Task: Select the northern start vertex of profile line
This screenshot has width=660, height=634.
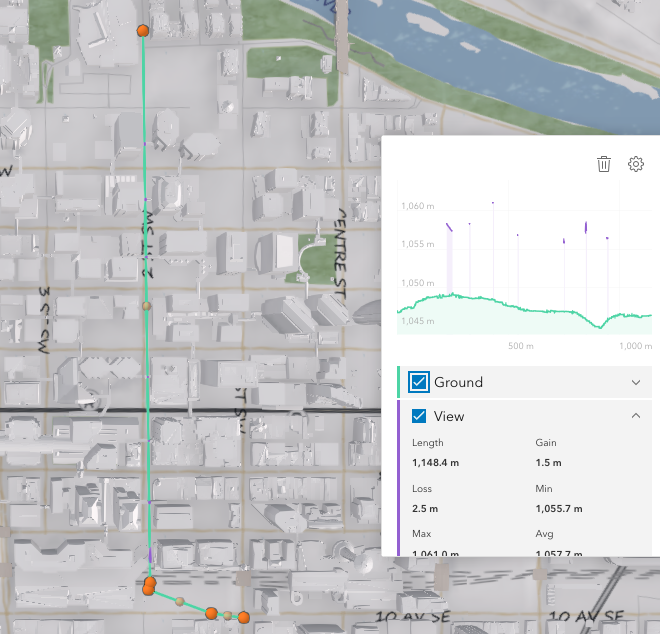Action: 143,31
